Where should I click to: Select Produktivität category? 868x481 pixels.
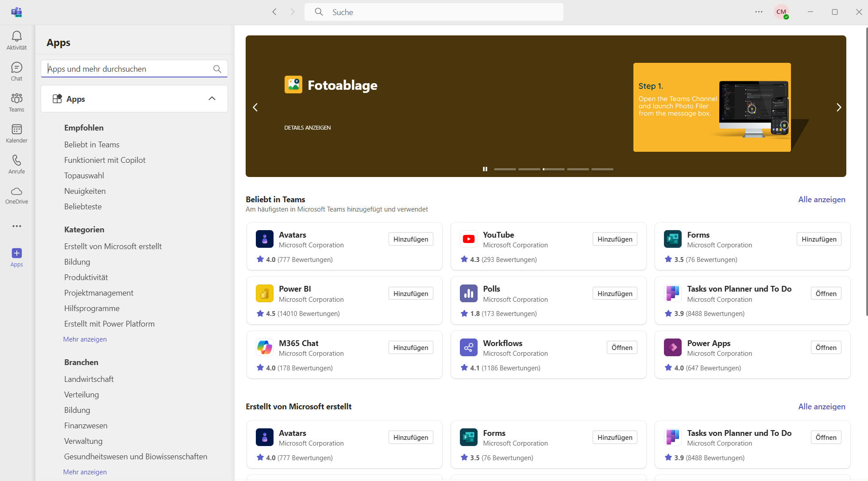86,277
